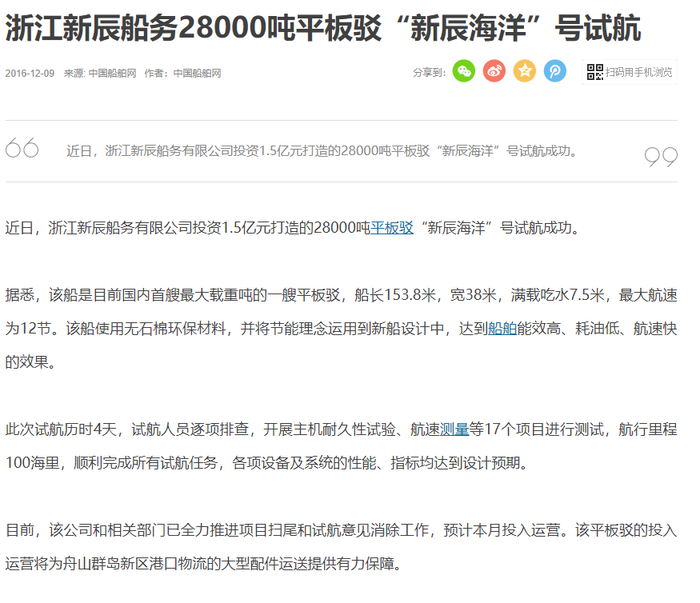Image resolution: width=700 pixels, height=603 pixels.
Task: Click the 分享到: label
Action: click(x=429, y=72)
